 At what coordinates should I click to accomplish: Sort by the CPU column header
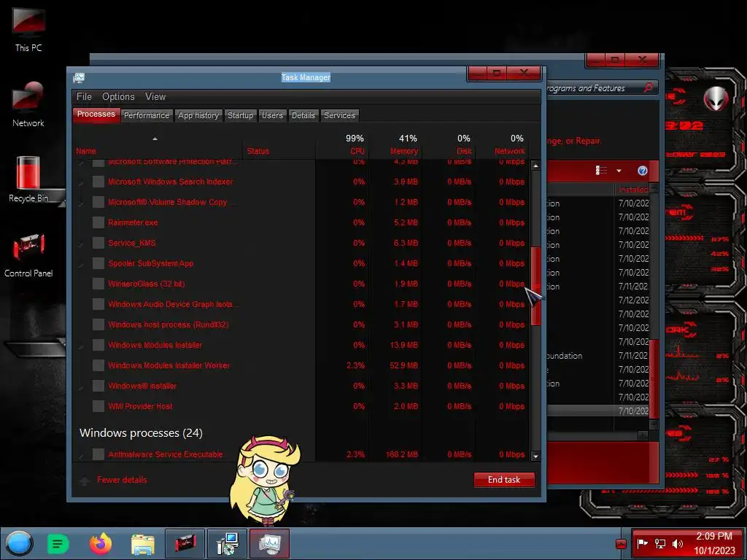click(343, 144)
